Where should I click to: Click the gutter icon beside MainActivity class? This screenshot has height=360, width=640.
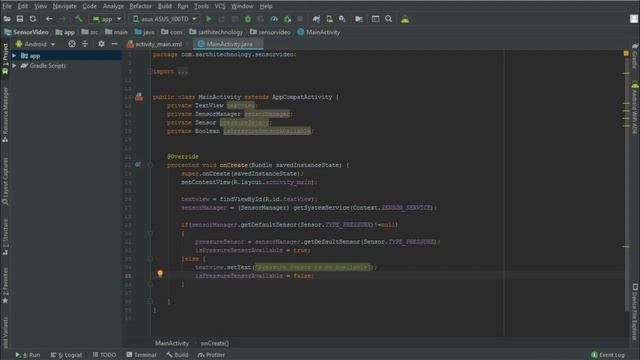pyautogui.click(x=139, y=97)
